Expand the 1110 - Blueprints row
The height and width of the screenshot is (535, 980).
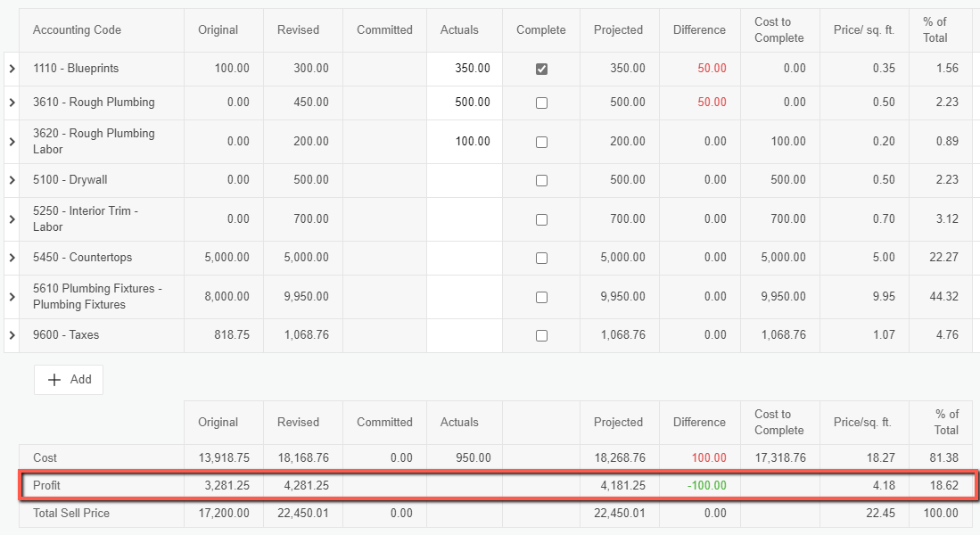pos(12,69)
